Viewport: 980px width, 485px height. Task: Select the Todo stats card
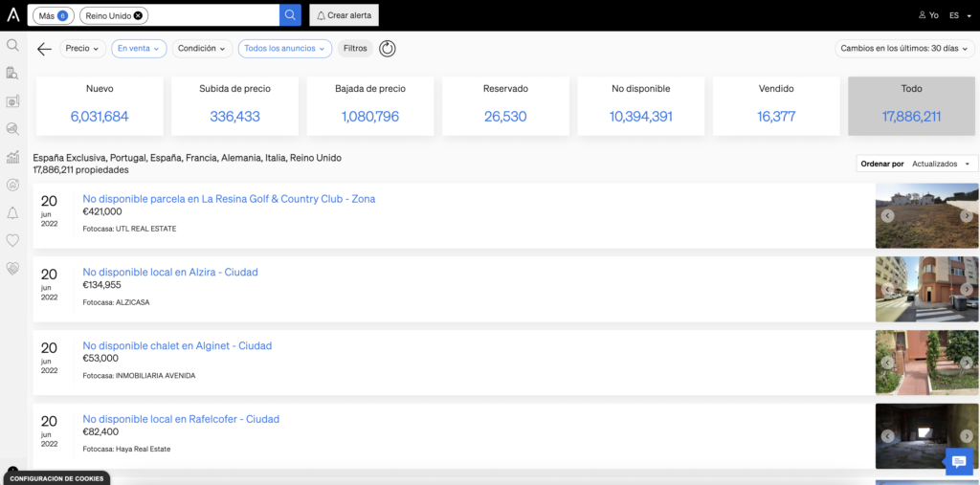[911, 106]
